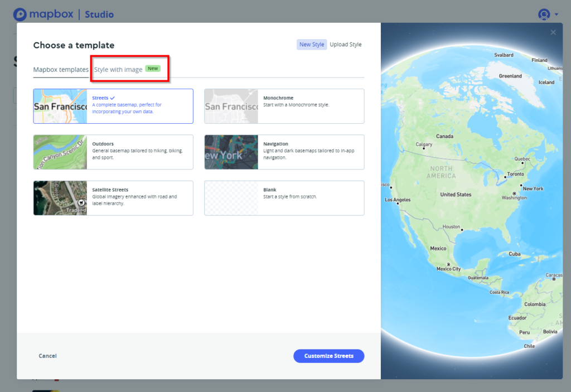Click the Mapbox logo in the header

click(x=43, y=14)
